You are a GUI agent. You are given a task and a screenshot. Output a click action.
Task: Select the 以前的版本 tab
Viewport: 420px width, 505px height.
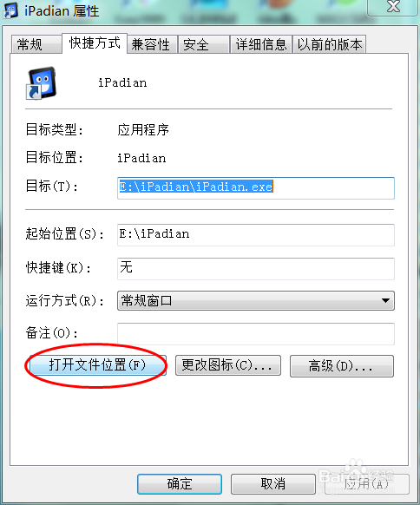click(329, 44)
